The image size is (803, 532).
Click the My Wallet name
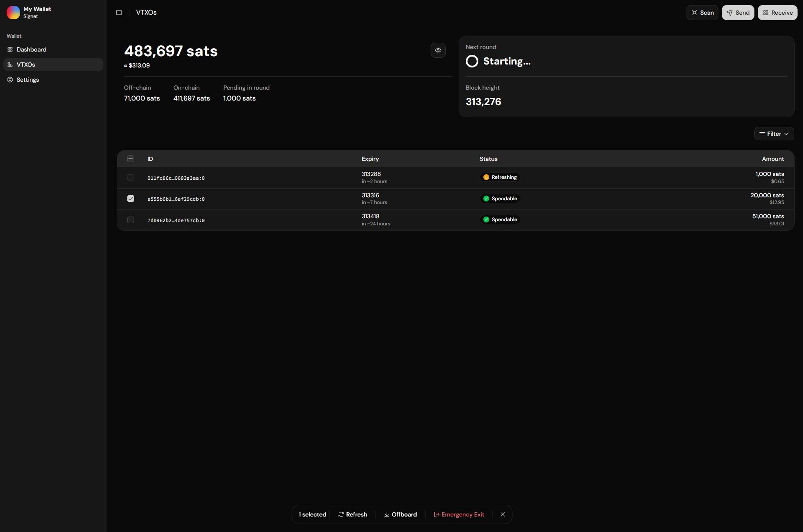click(x=37, y=9)
